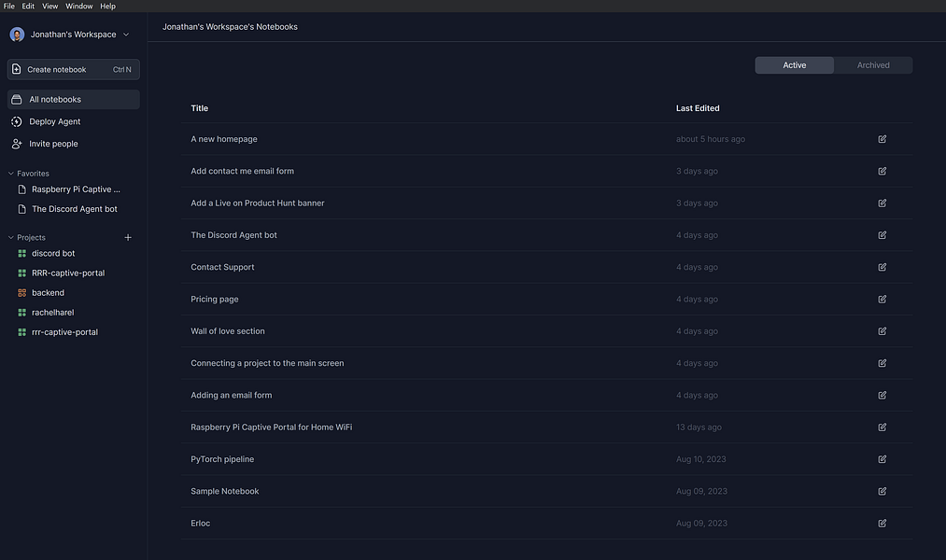Click the edit icon for A new homepage
The width and height of the screenshot is (946, 560).
coord(882,139)
